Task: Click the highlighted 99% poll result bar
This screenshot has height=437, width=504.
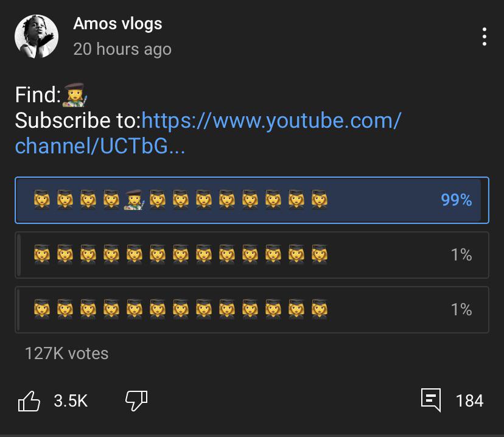Action: coord(252,200)
